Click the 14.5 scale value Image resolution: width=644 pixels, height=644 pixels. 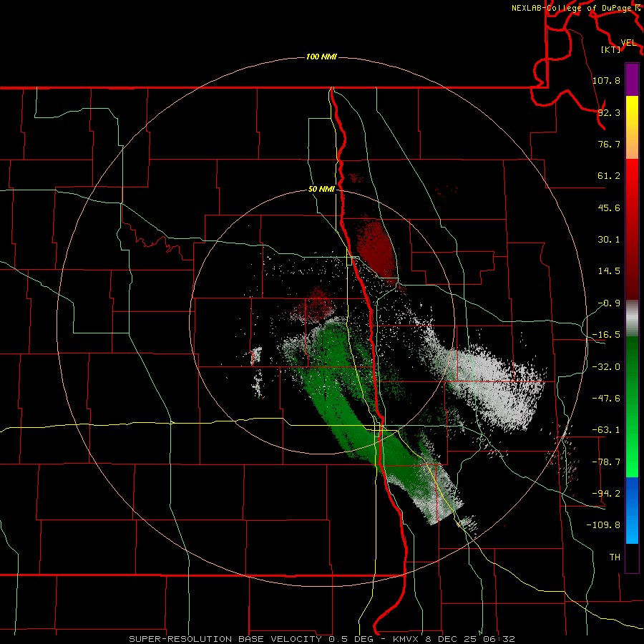[609, 271]
